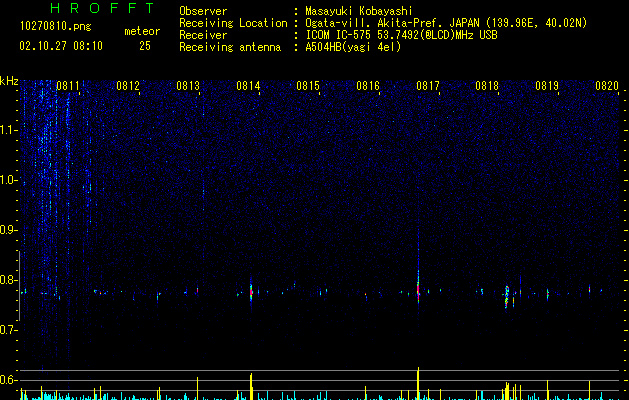
Task: Click the 0.8 kHz axis label
Action: (x=9, y=280)
